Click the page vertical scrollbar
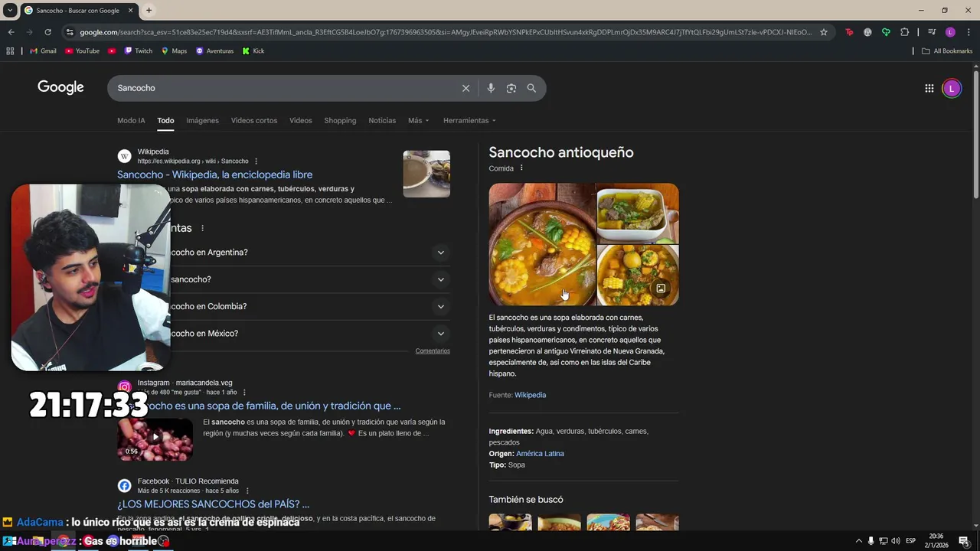 (x=975, y=134)
